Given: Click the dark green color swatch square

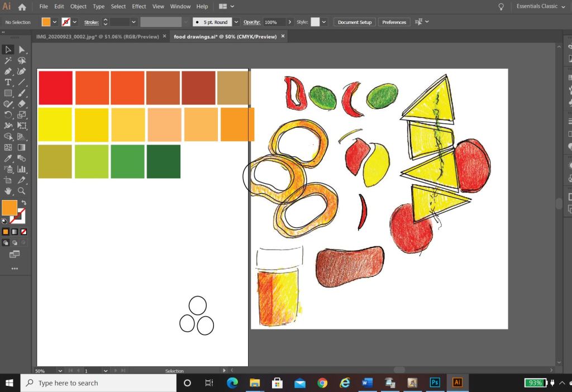Looking at the screenshot, I should 163,161.
